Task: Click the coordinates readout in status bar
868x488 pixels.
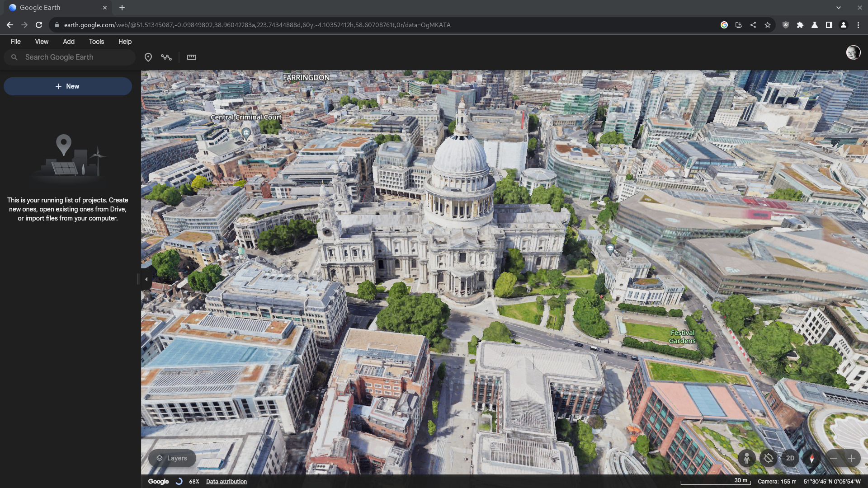Action: point(832,482)
